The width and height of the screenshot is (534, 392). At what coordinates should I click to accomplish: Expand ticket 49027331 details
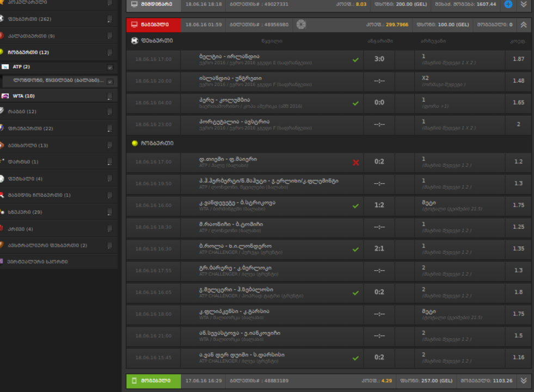[x=523, y=4]
